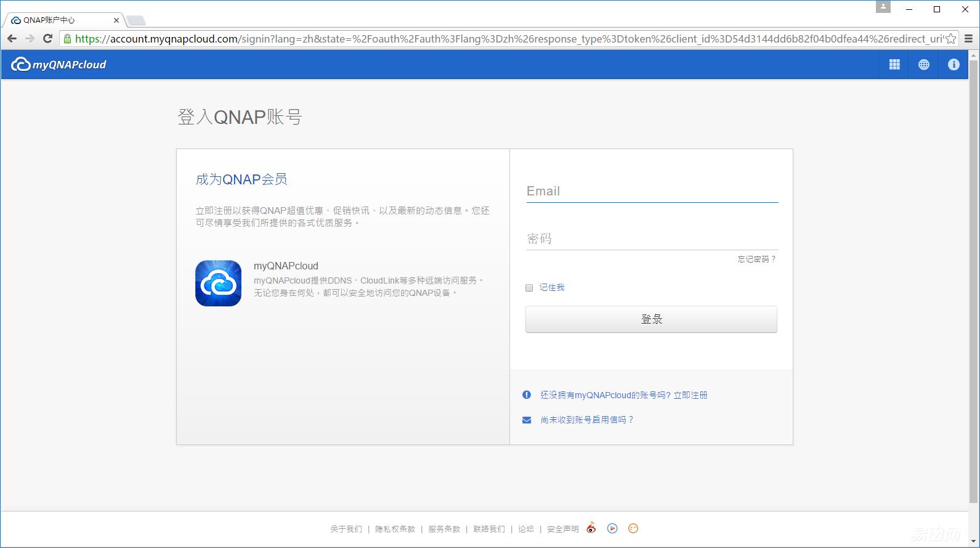Image resolution: width=980 pixels, height=548 pixels.
Task: Click the 密码 password field
Action: [x=652, y=239]
